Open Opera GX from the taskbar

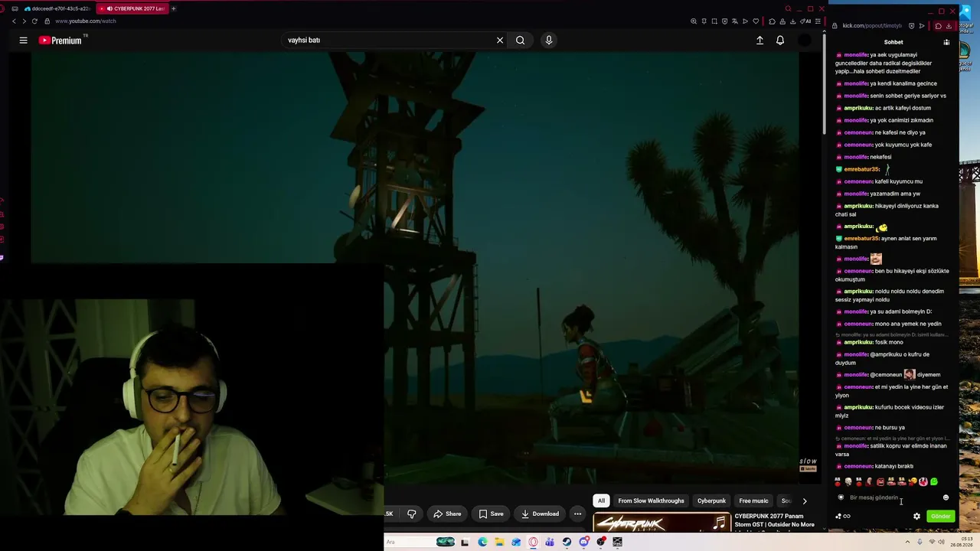coord(533,542)
